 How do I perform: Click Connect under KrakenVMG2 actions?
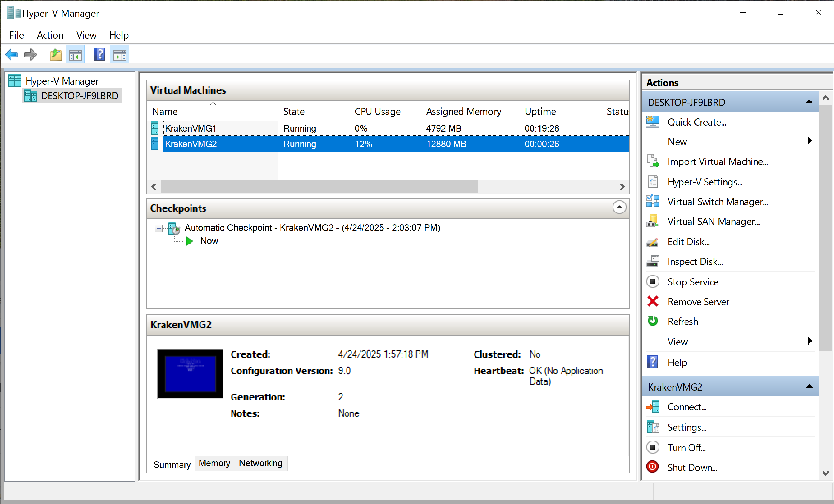[686, 407]
